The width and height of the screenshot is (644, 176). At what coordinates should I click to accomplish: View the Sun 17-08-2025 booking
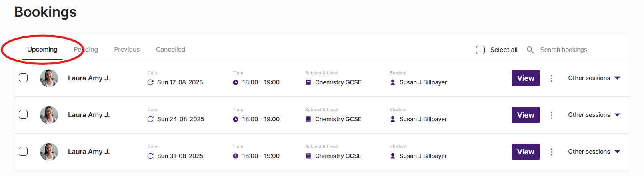526,78
